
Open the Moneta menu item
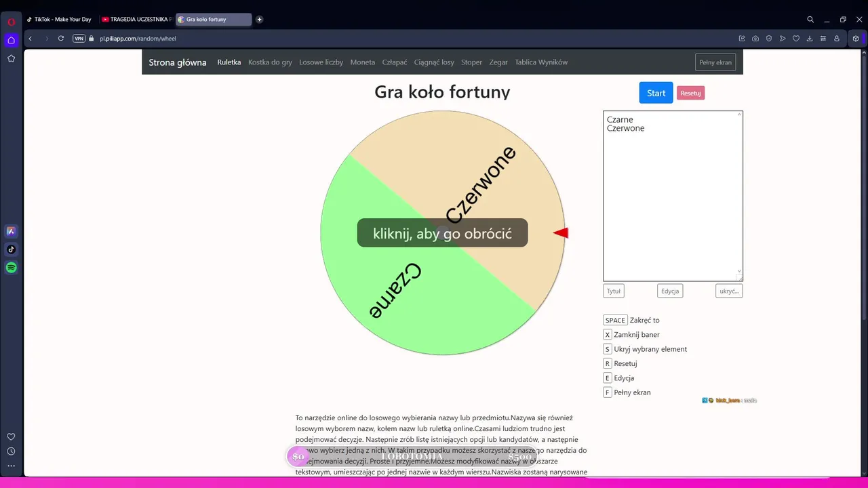coord(363,62)
